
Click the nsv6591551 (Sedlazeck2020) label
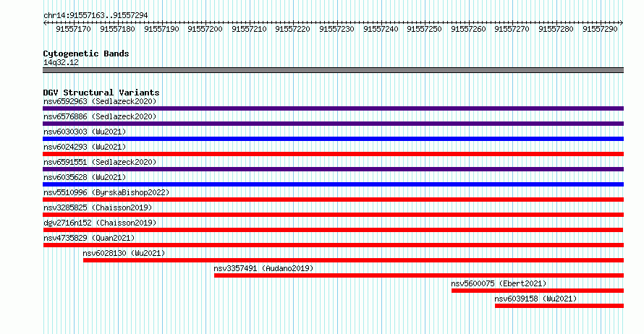(100, 162)
